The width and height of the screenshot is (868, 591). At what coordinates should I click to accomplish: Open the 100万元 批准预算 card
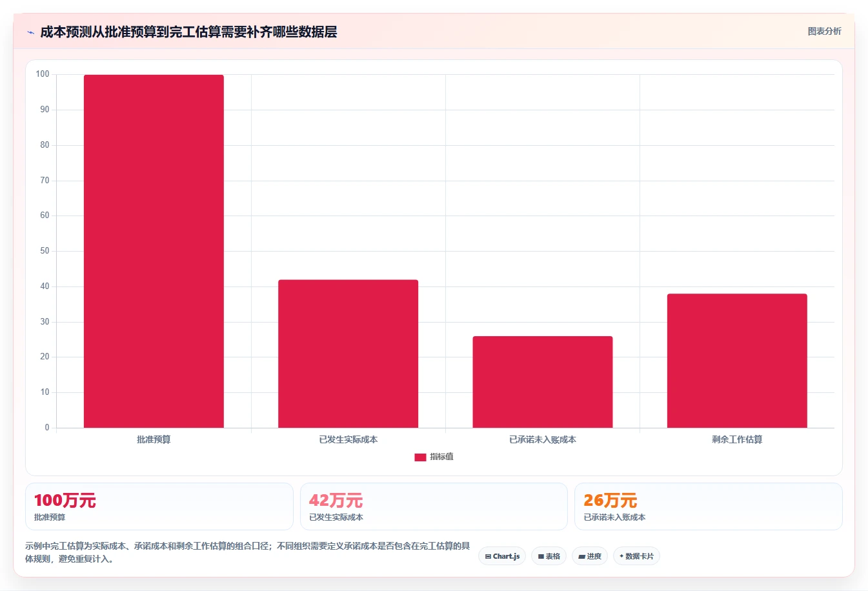[x=159, y=506]
